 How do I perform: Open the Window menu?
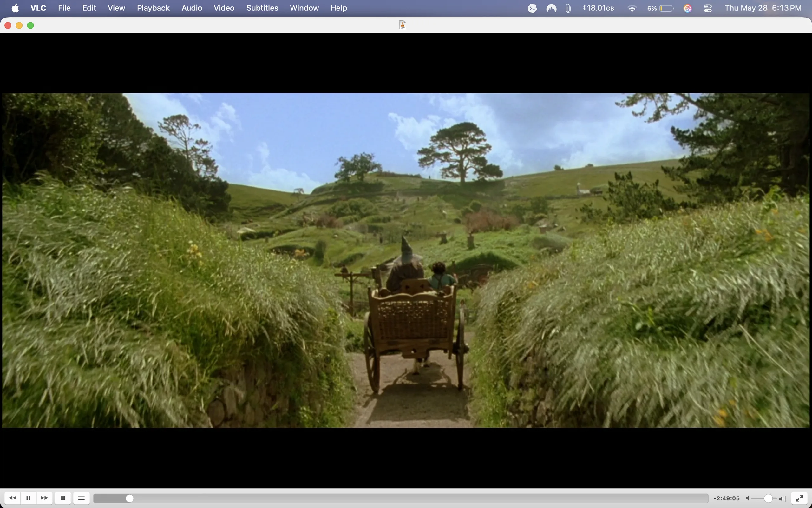(304, 8)
